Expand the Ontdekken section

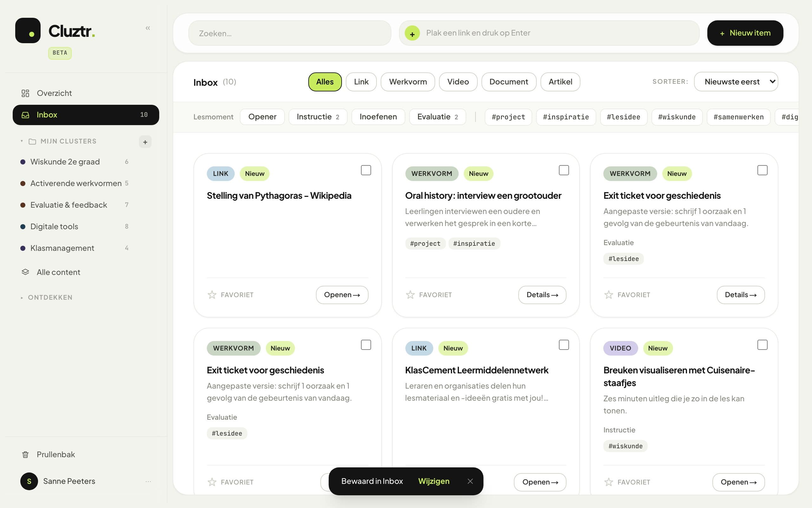pos(47,297)
